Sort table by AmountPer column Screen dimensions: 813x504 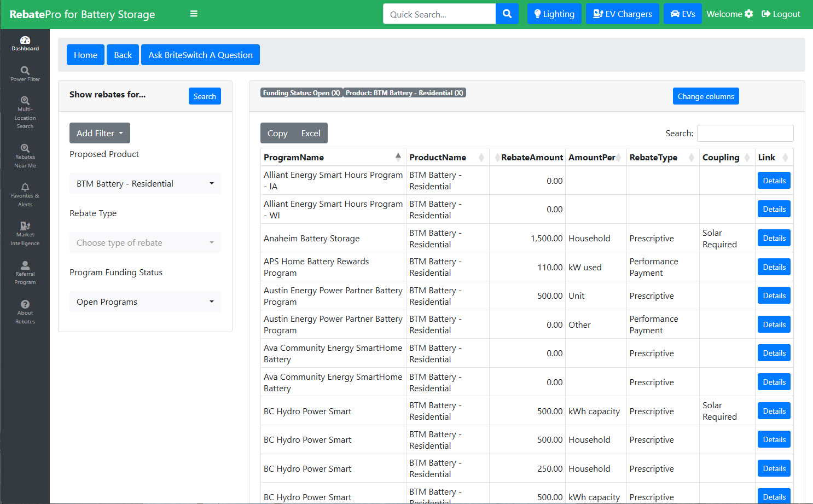tap(596, 157)
